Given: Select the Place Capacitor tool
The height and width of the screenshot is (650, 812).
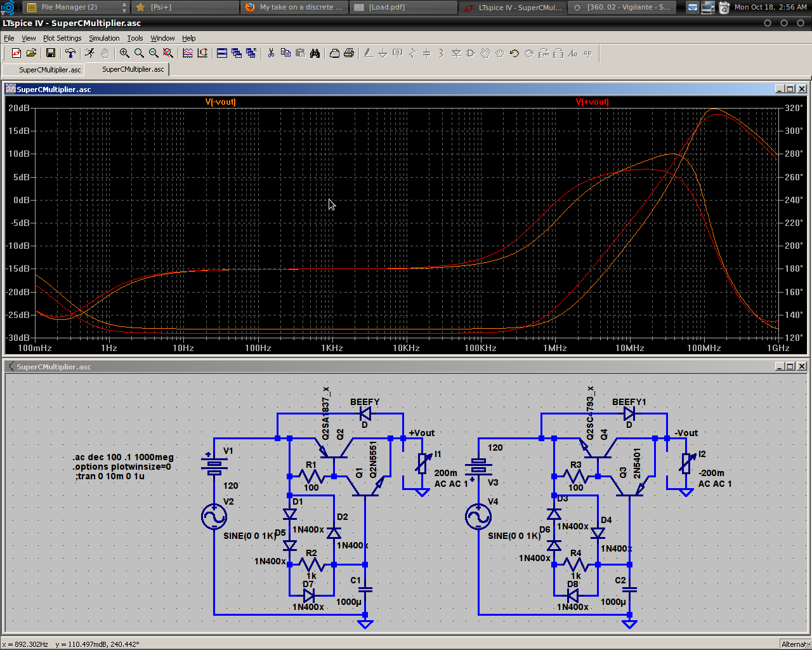Looking at the screenshot, I should click(427, 53).
